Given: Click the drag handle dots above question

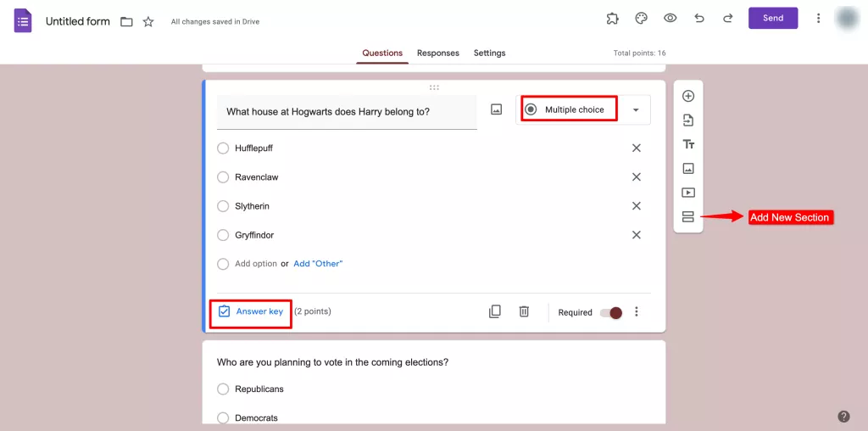Looking at the screenshot, I should point(434,87).
